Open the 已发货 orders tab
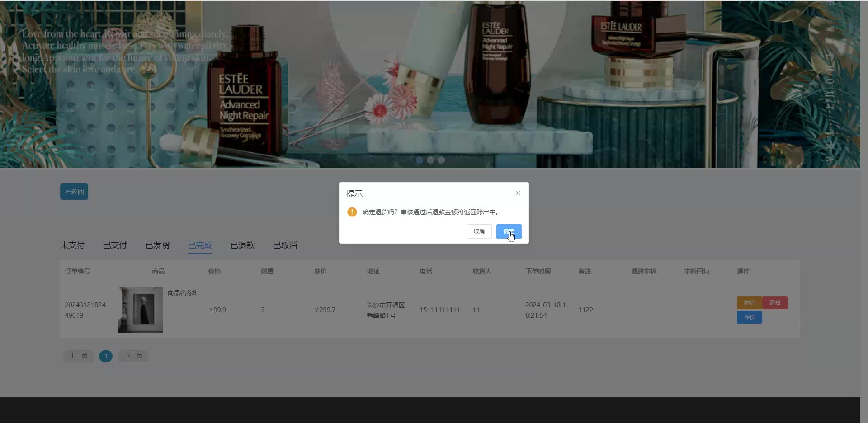 click(157, 245)
